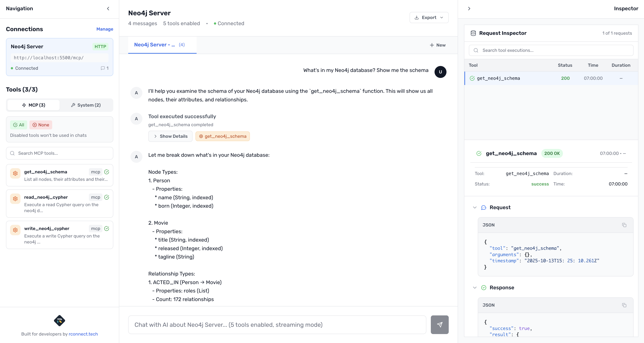Viewport: 644px width, 343px height.
Task: Disable the write_neo4j_cypher tool via its checkmark
Action: pos(107,228)
